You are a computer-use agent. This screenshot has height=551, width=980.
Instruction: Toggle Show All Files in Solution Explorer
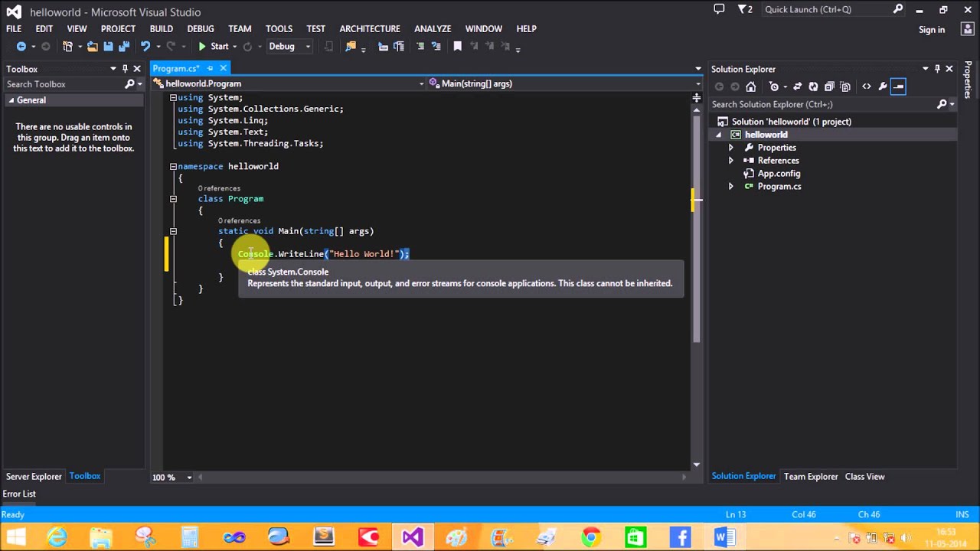coord(845,86)
